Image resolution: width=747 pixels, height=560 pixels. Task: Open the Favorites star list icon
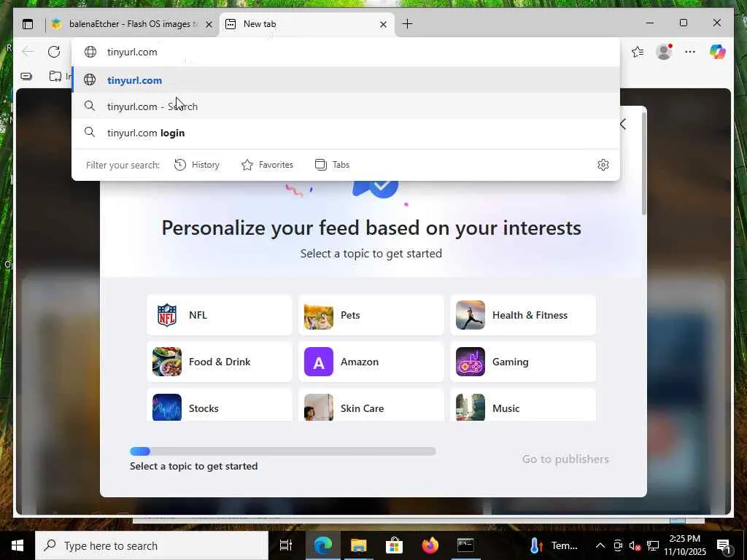(638, 52)
